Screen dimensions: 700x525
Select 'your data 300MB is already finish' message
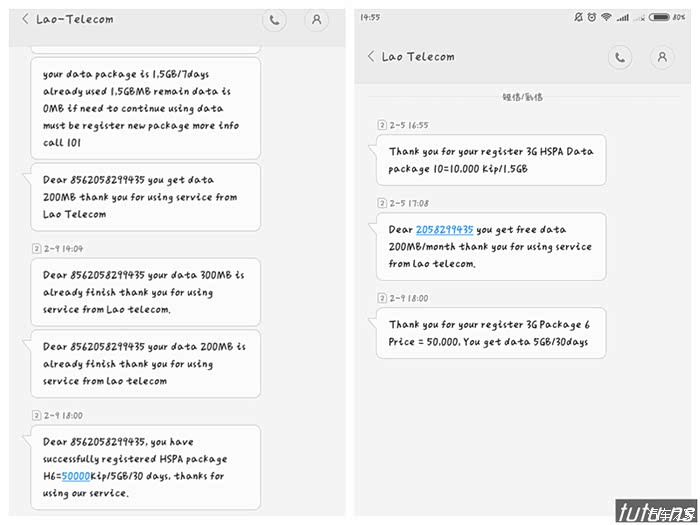coord(146,292)
